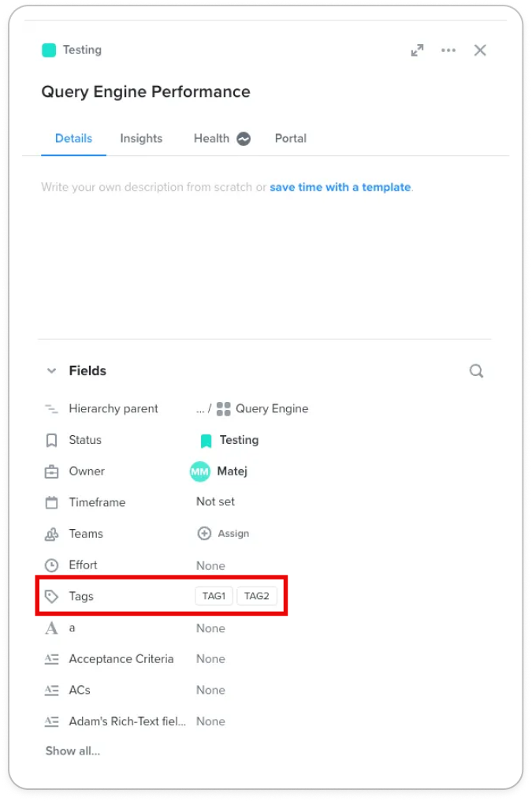The height and width of the screenshot is (801, 532).
Task: Click the Owner field label
Action: pyautogui.click(x=87, y=471)
